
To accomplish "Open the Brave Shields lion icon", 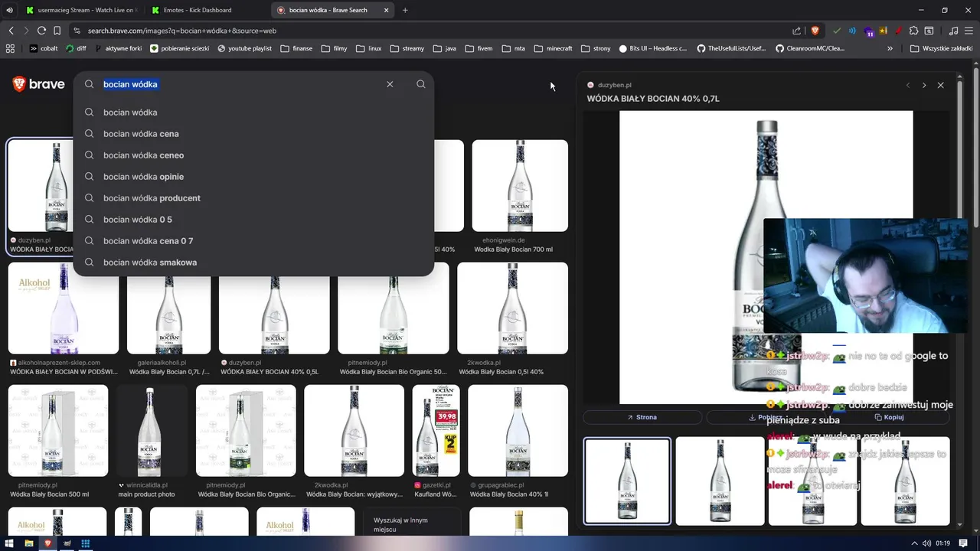I will point(815,31).
